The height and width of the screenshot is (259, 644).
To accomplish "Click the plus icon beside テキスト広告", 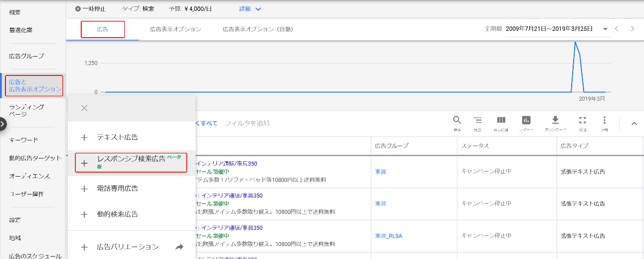I will (85, 137).
